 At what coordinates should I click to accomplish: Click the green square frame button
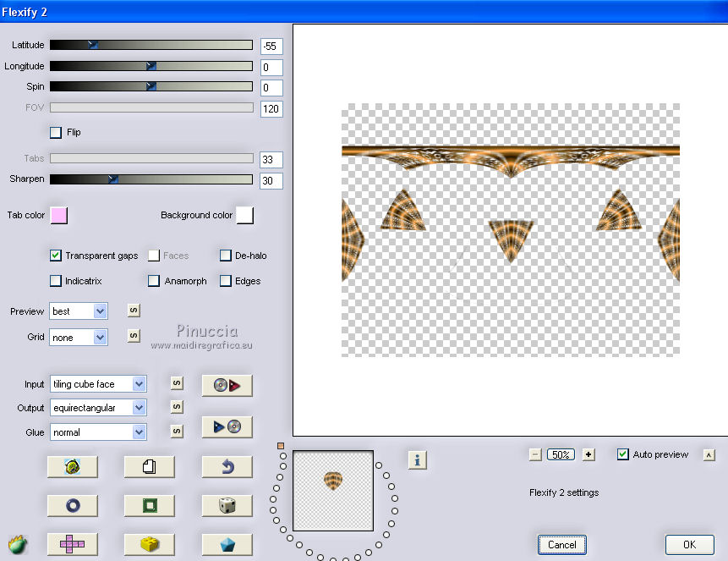coord(150,505)
